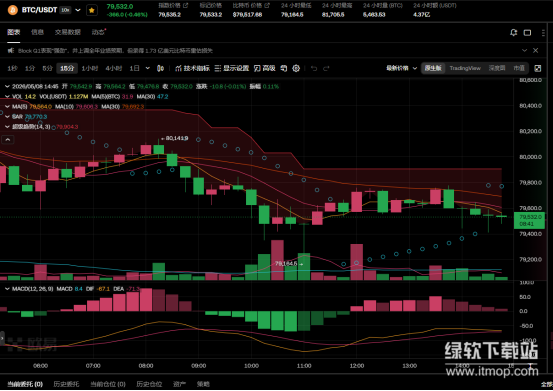Viewport: 553px width, 391px height.
Task: Expand the MA(5) indicator row chevron
Action: tap(7, 106)
